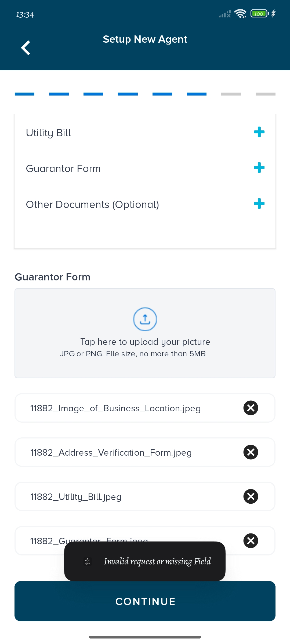Remove 11882_Image_of_Business_Location.jpeg file
This screenshot has width=290, height=644.
pos(251,408)
